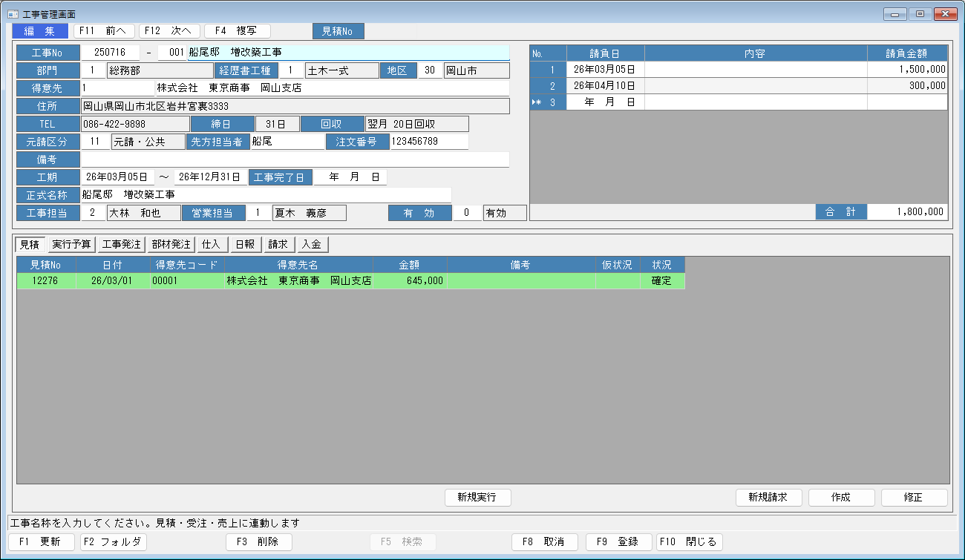965x560 pixels.
Task: Open the 入金 tab
Action: (x=312, y=244)
